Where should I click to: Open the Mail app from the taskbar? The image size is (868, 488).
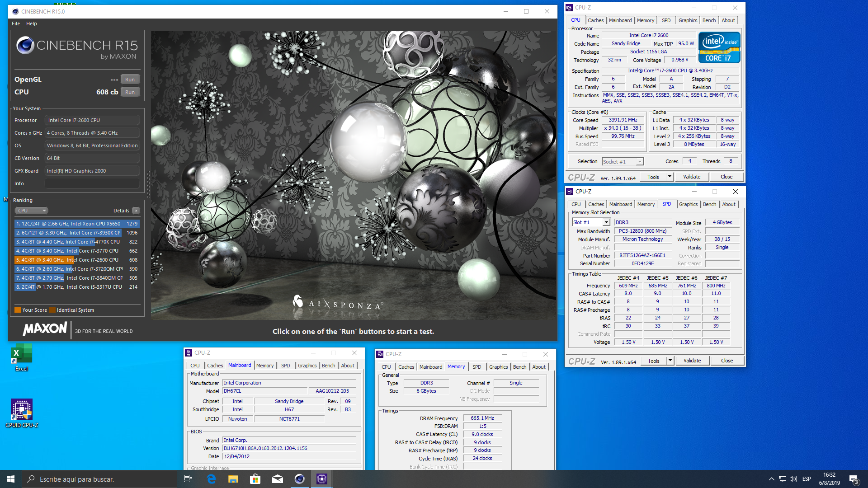click(x=277, y=479)
